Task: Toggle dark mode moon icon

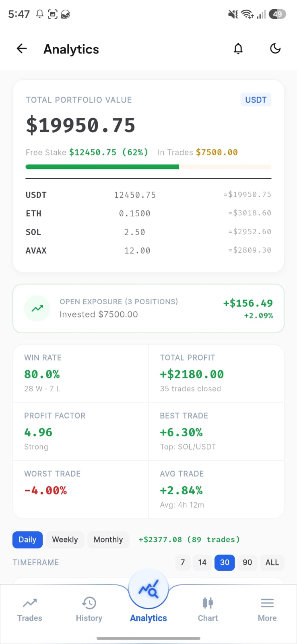Action: [275, 49]
